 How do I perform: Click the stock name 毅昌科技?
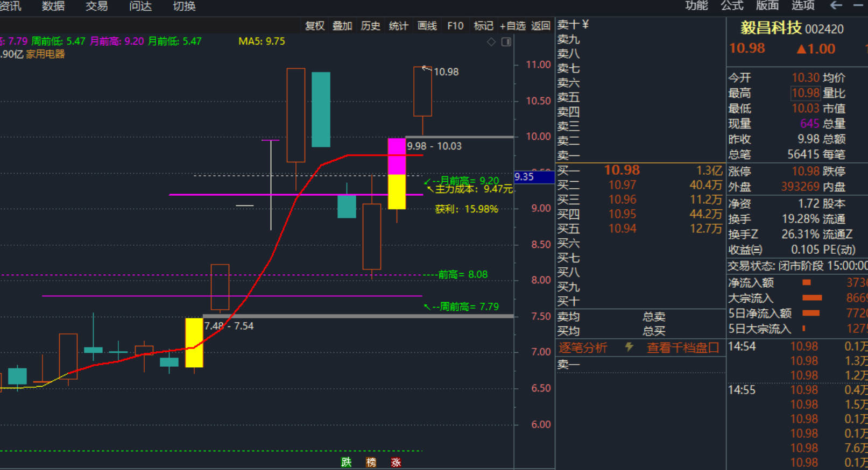(x=771, y=28)
